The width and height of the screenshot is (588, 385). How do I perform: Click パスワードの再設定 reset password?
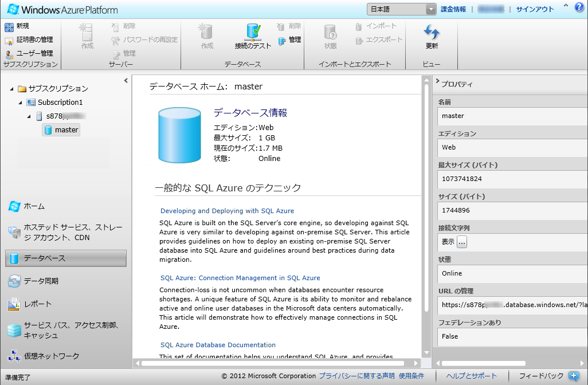pos(144,40)
